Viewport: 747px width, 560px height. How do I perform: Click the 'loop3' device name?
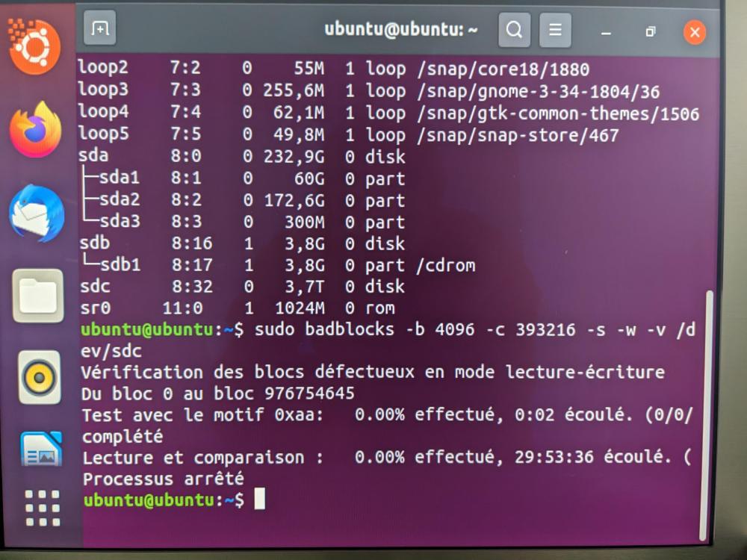(x=103, y=90)
